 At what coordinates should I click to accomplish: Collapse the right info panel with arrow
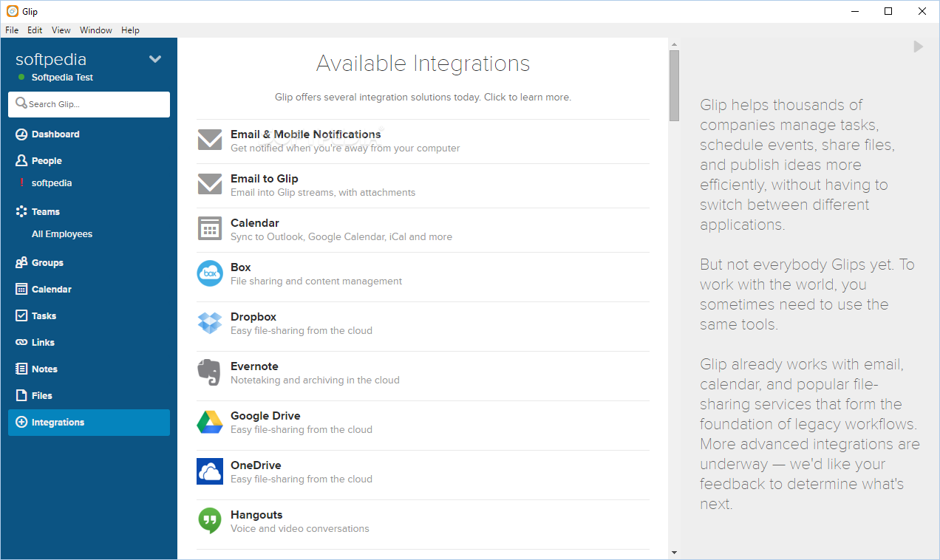(918, 47)
